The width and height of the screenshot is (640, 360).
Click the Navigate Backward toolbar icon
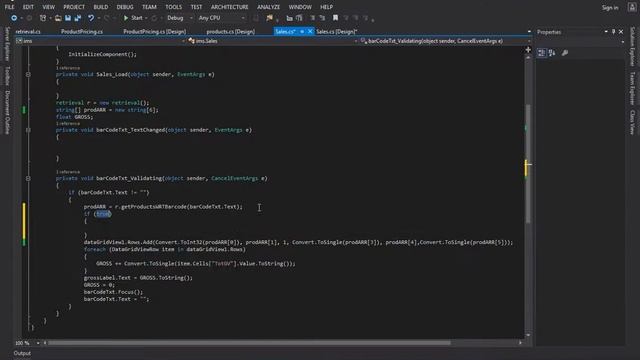coord(14,18)
